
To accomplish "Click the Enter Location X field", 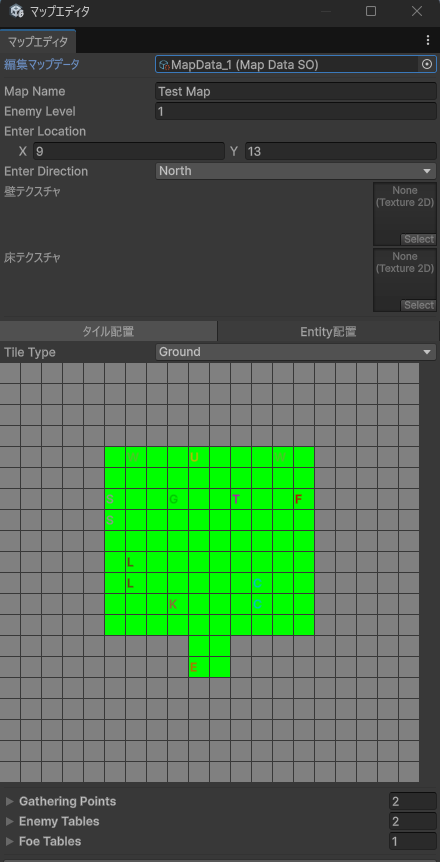I will pyautogui.click(x=129, y=151).
